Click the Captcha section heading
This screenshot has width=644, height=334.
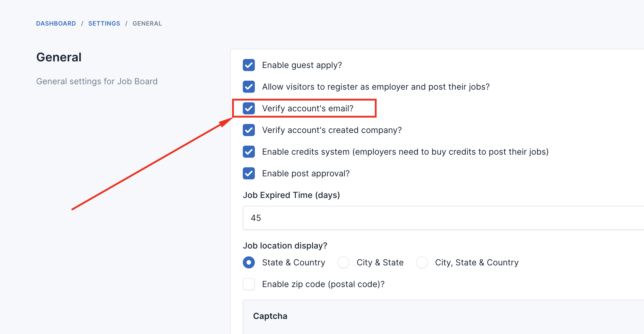(x=270, y=316)
